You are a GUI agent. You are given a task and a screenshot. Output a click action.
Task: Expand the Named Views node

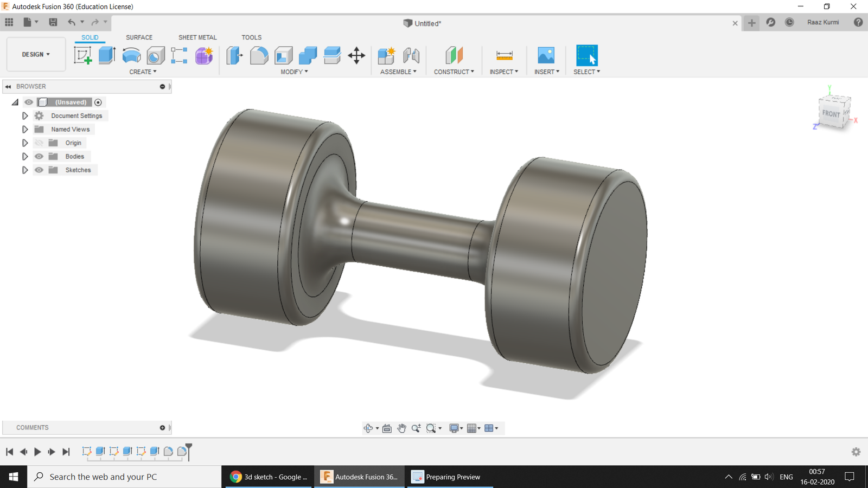click(25, 129)
